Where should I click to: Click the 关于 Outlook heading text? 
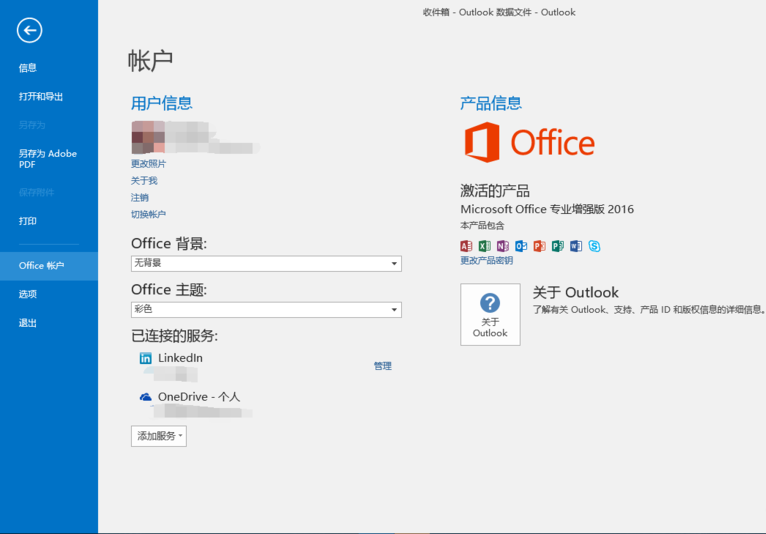(x=575, y=292)
